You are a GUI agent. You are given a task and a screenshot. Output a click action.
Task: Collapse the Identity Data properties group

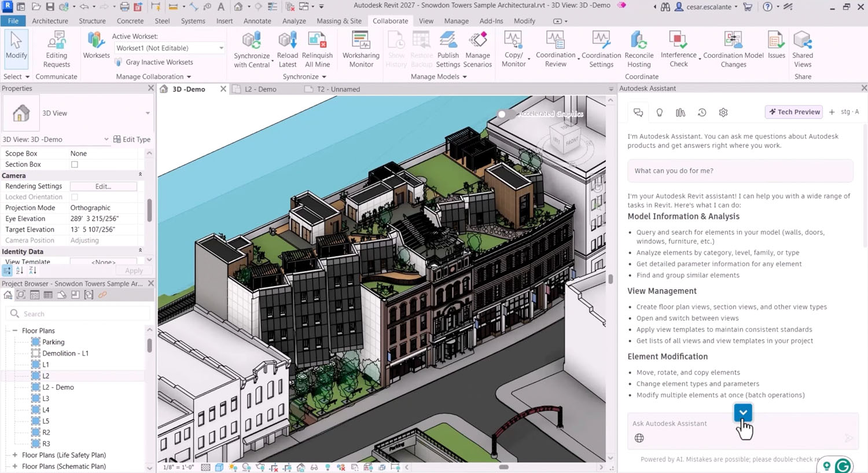point(140,251)
